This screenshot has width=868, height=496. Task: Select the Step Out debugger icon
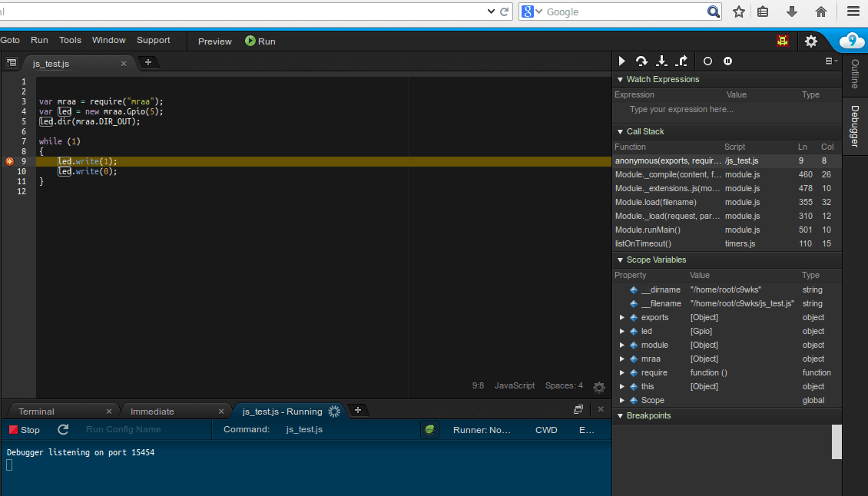[682, 61]
